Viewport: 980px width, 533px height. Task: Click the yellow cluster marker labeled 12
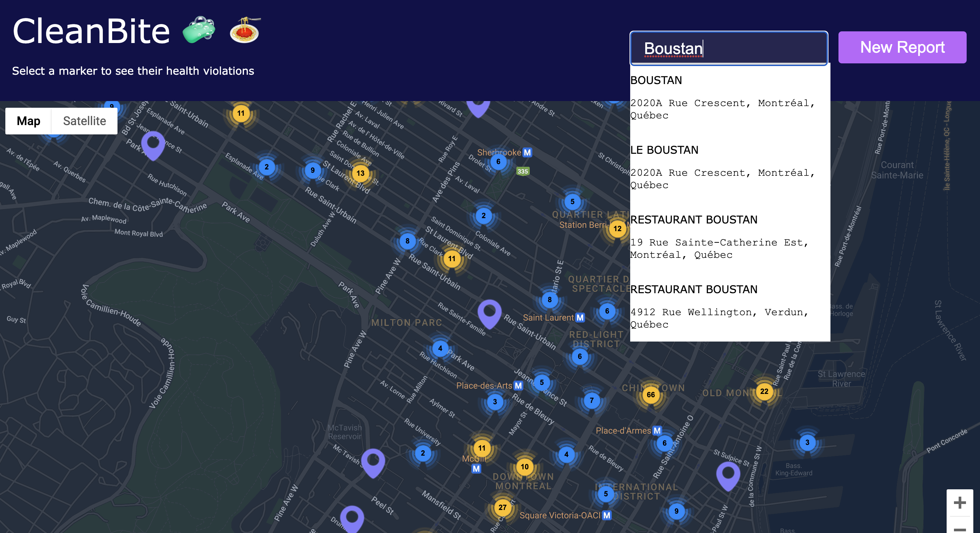(617, 228)
